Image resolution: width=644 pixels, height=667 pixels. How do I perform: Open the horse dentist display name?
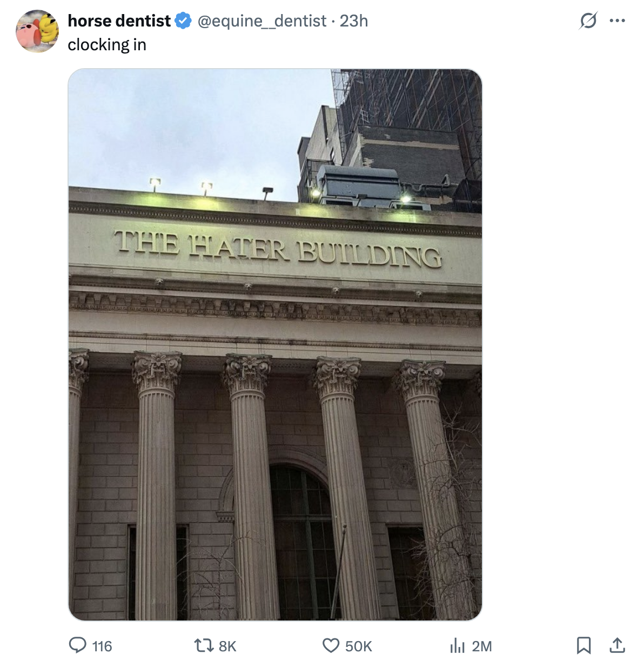[x=119, y=21]
